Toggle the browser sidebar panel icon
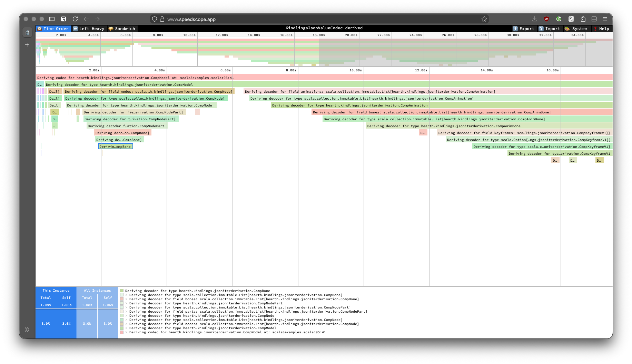This screenshot has width=632, height=364. coord(52,19)
